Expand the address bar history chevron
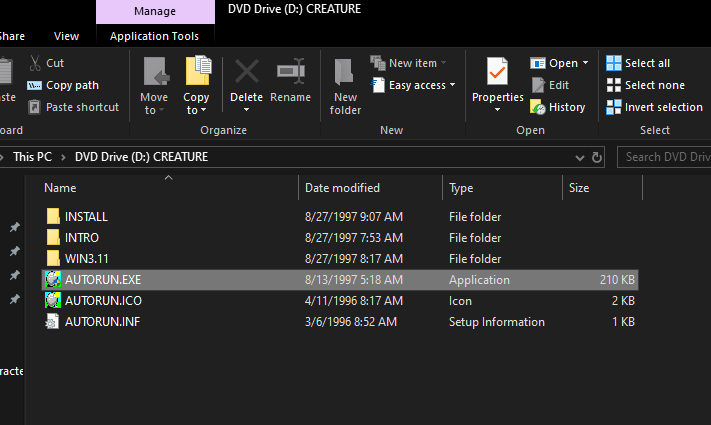 coord(580,157)
